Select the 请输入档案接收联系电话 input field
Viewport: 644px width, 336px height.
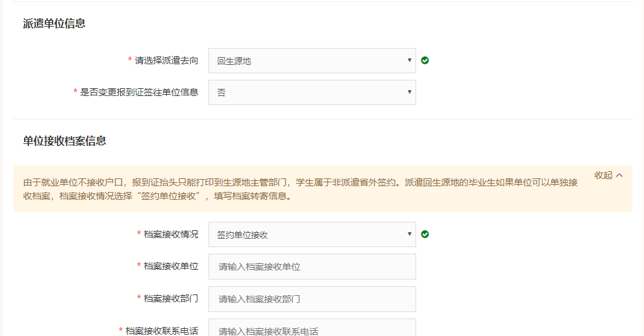(x=312, y=329)
